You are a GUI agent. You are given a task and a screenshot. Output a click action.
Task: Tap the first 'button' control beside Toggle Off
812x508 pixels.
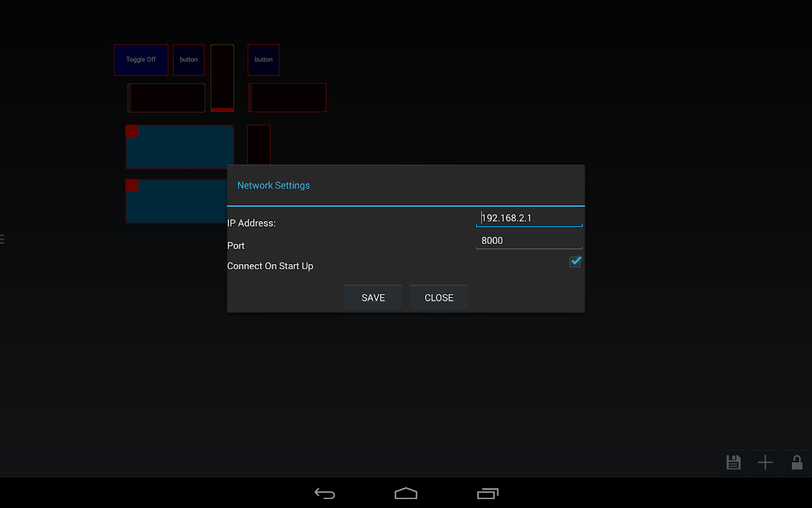pos(188,60)
